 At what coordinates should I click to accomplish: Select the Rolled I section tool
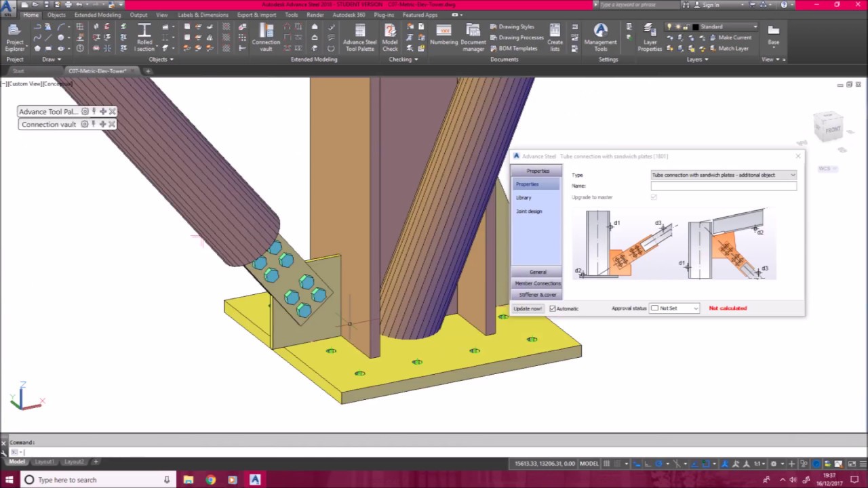144,36
